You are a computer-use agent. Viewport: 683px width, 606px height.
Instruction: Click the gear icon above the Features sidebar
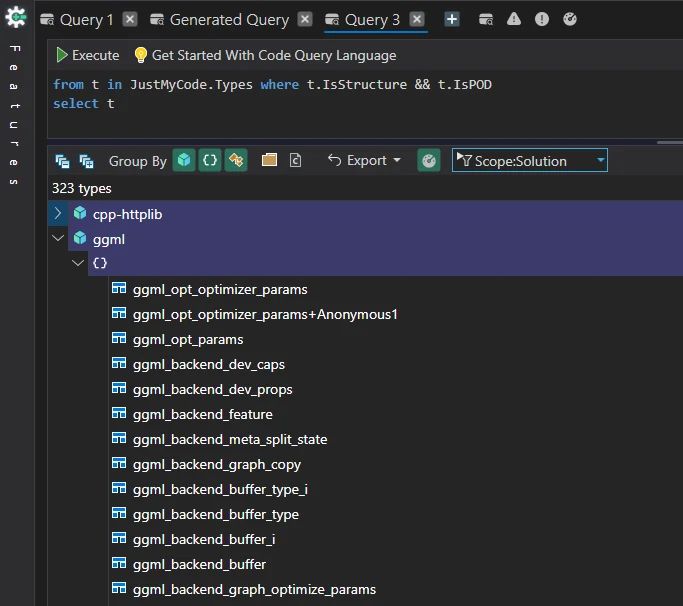pos(16,17)
